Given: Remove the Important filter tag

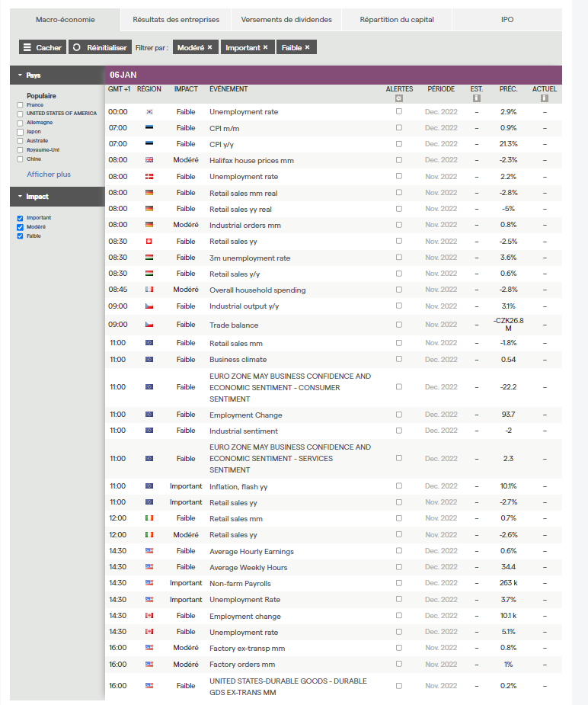Looking at the screenshot, I should pos(266,47).
